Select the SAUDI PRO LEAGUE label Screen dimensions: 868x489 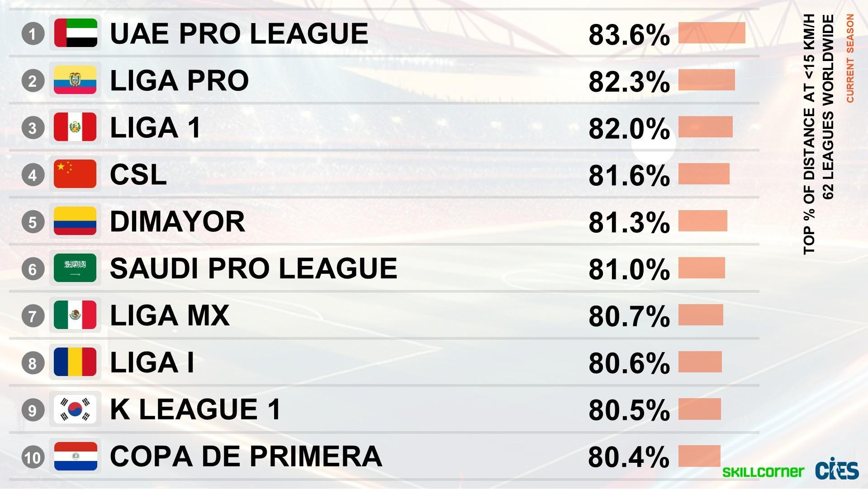(253, 268)
